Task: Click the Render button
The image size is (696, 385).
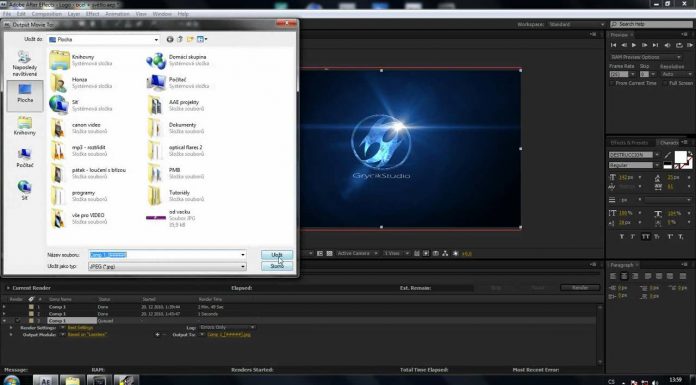Action: [580, 288]
